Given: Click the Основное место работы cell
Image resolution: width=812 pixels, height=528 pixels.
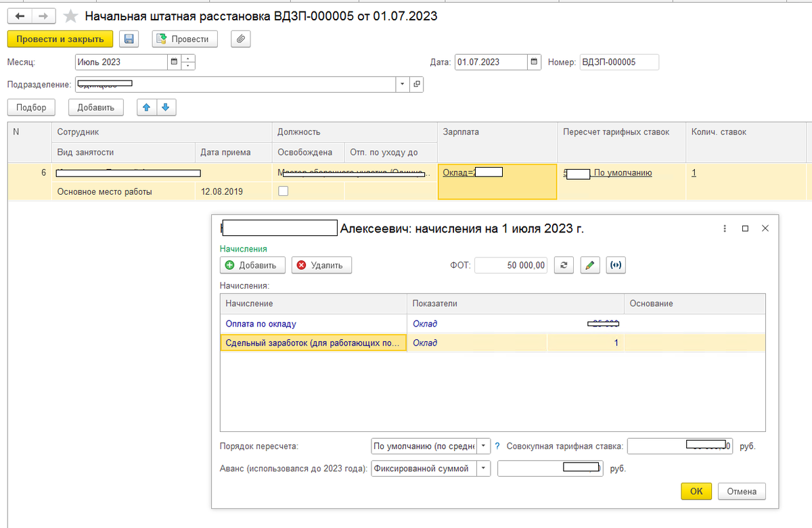Looking at the screenshot, I should (123, 191).
